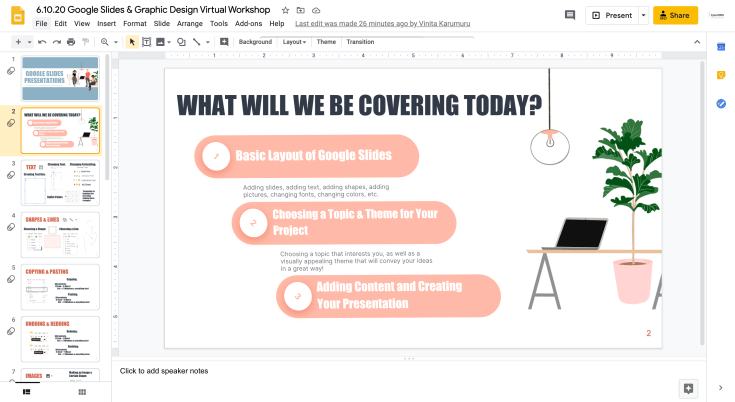Click the Shape tool icon
735x402 pixels.
click(x=180, y=42)
